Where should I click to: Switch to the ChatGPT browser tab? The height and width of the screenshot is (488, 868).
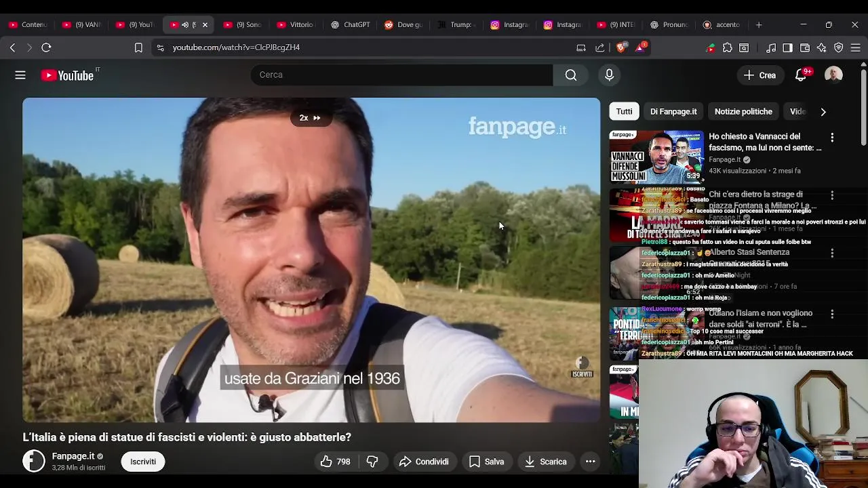point(351,24)
